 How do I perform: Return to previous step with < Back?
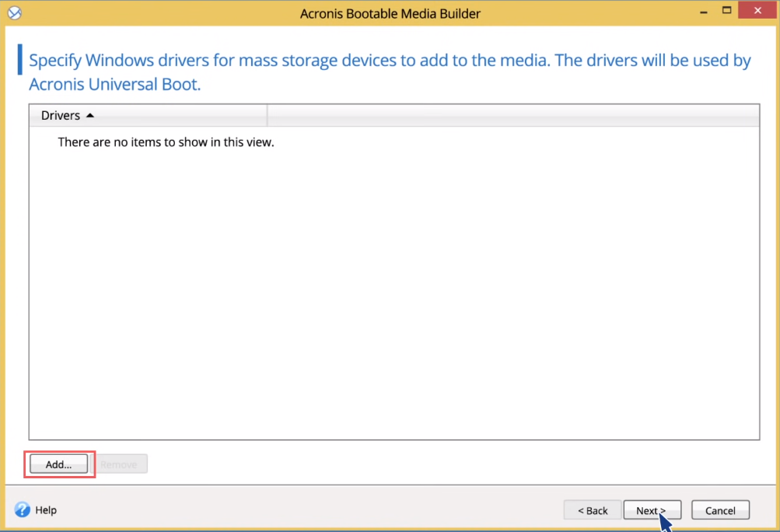click(593, 510)
